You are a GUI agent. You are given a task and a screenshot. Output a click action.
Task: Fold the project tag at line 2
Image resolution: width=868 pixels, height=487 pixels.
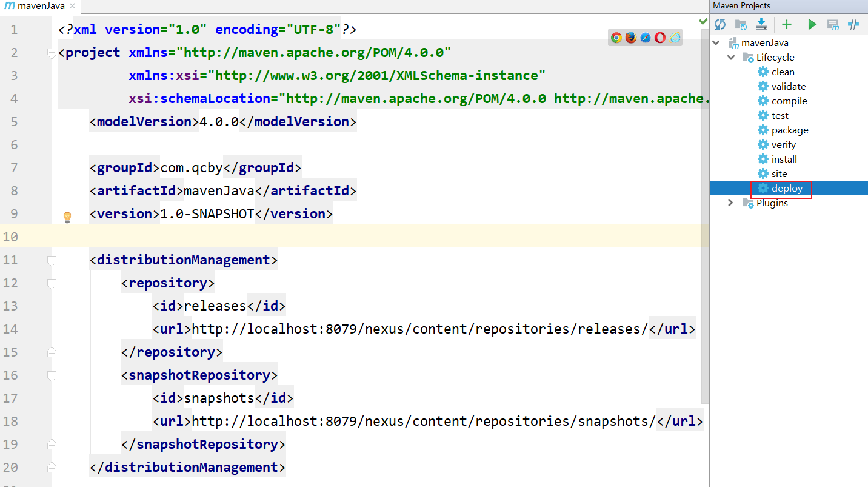point(52,53)
